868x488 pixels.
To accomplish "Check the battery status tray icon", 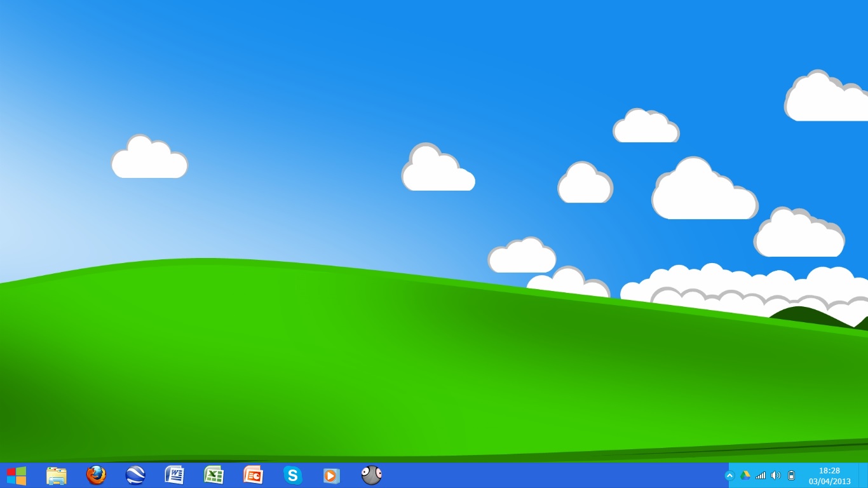I will click(x=791, y=475).
